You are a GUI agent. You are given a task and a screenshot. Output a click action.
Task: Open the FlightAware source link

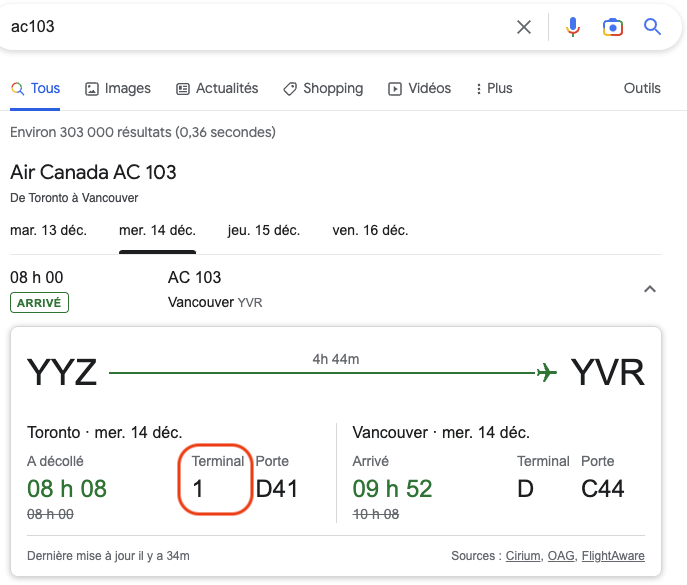(x=615, y=556)
